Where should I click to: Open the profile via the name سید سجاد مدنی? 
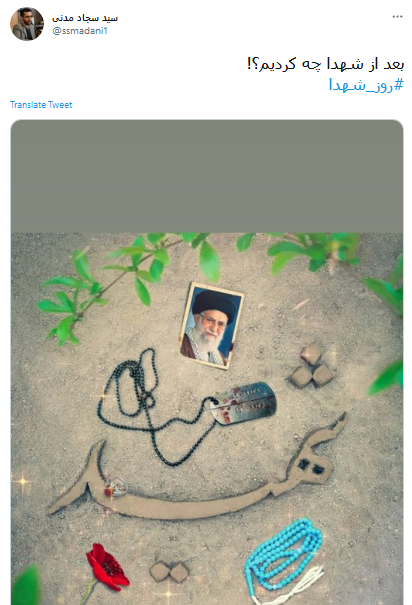pyautogui.click(x=85, y=18)
